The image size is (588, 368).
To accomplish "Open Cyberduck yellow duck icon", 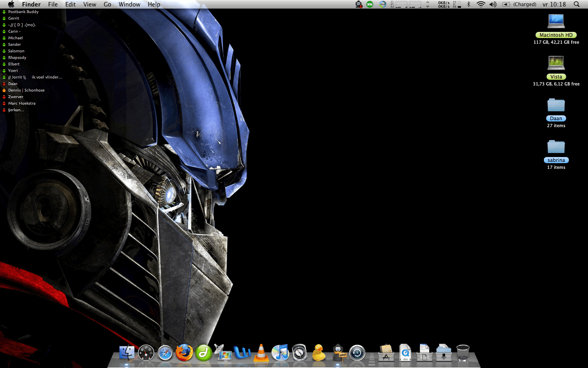I will tap(318, 353).
